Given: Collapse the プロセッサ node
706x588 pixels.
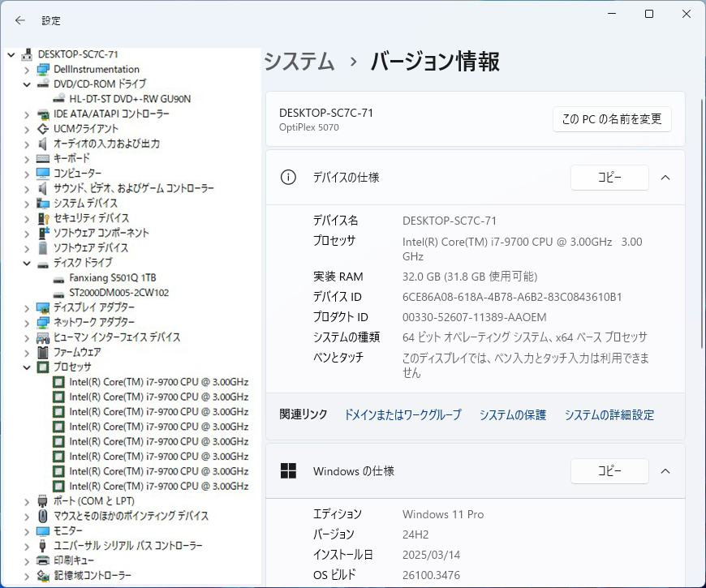Looking at the screenshot, I should 27,367.
